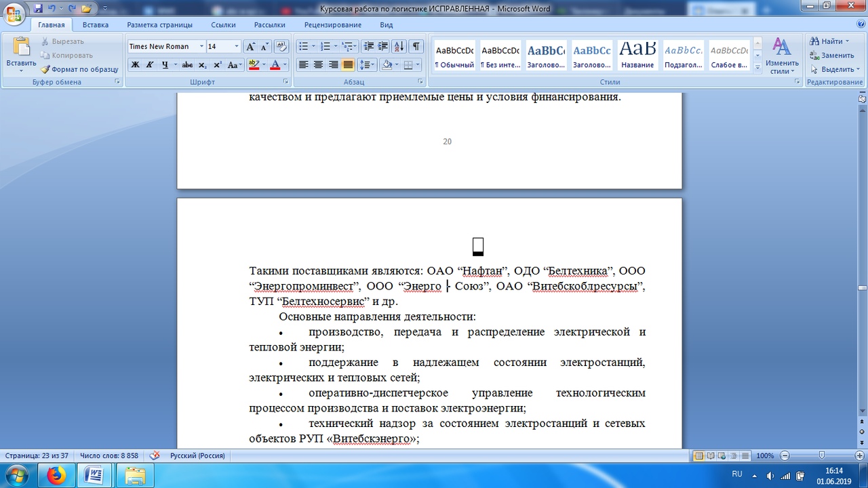Screen dimensions: 868x488
Task: Apply paragraph shading fill
Action: tap(387, 65)
